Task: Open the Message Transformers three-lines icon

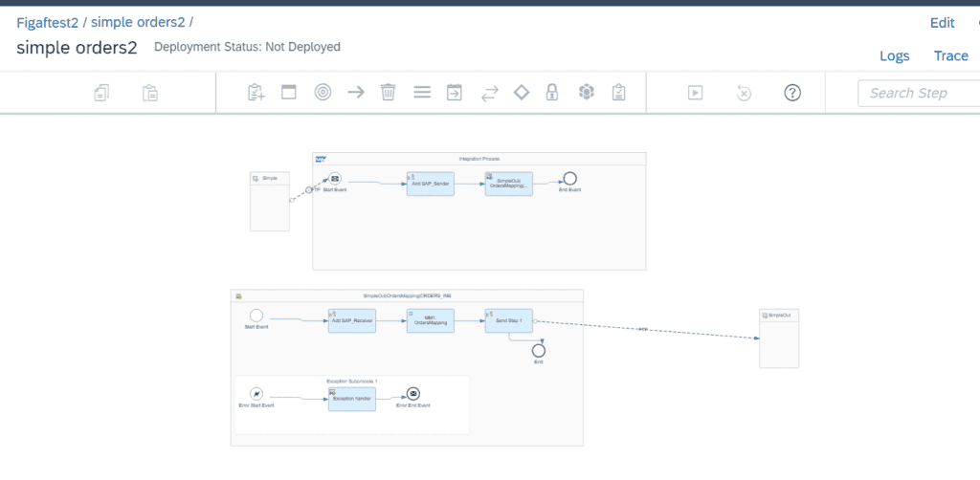Action: click(422, 93)
